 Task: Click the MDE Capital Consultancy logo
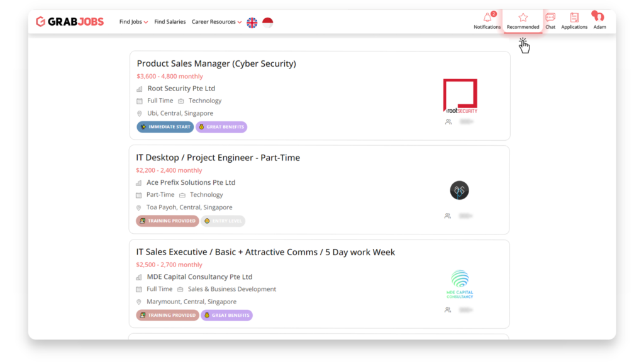point(460,284)
